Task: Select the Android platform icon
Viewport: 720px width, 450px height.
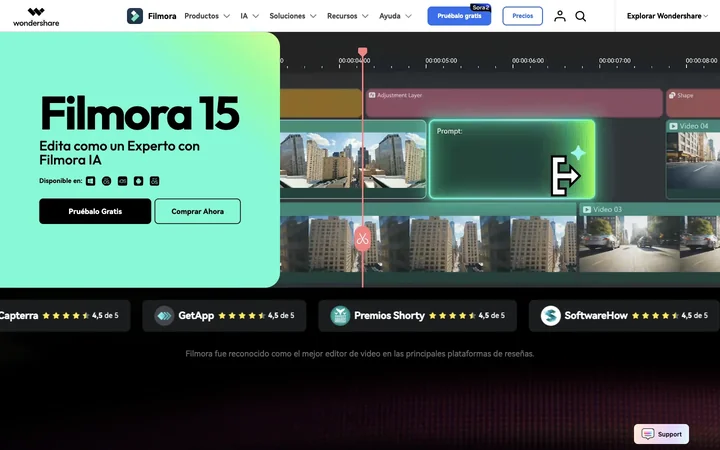Action: pos(139,181)
